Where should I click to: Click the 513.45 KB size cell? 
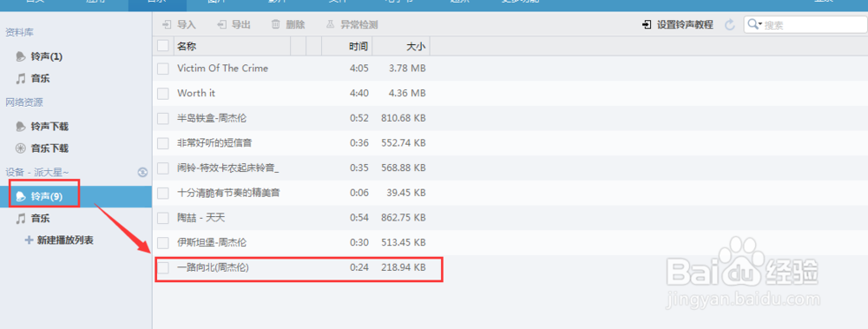403,242
